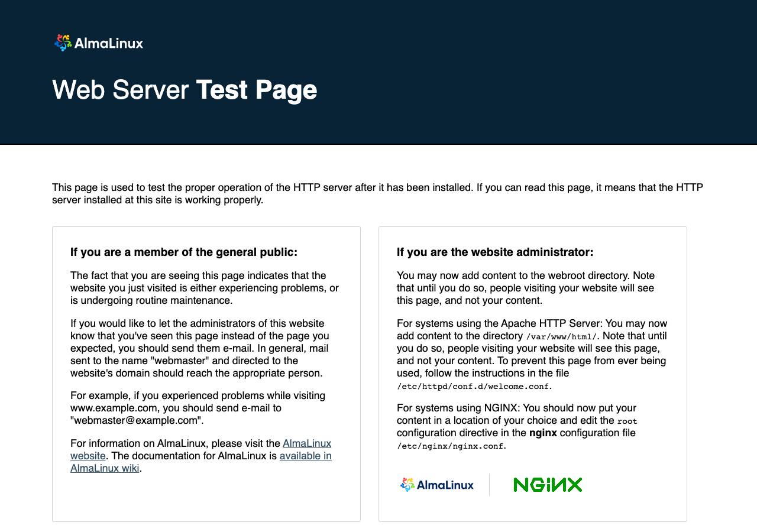Click the heading about general public members

coord(184,252)
